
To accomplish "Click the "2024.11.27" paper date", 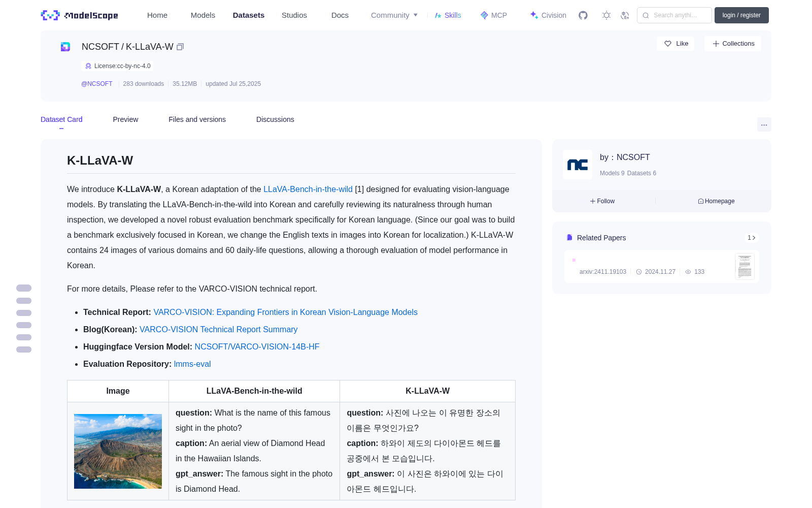I will point(660,272).
